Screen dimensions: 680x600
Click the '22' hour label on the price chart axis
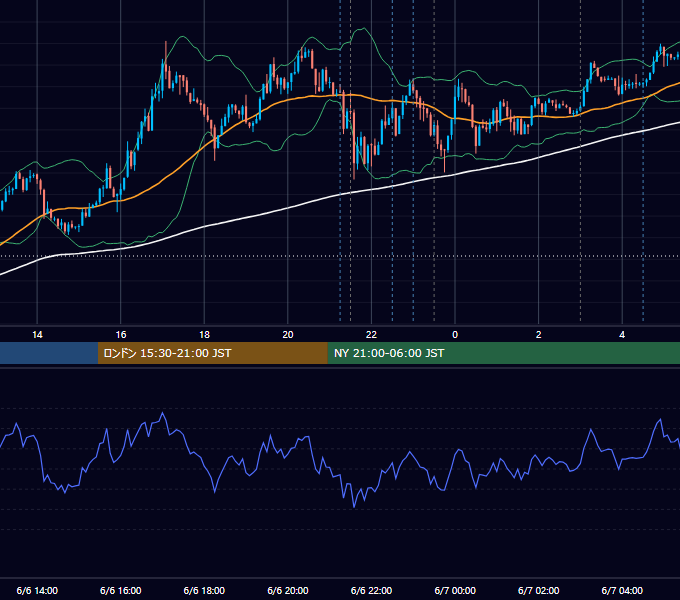371,335
